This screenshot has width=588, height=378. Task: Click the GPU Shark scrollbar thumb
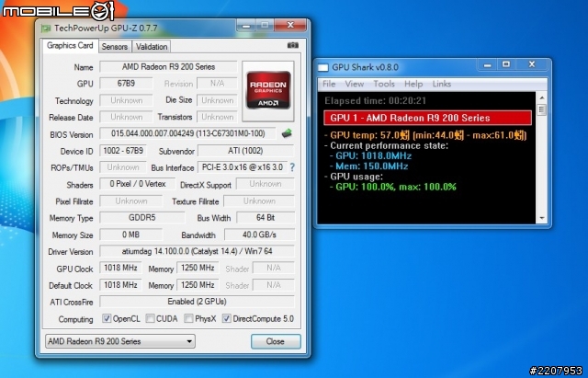coord(541,110)
